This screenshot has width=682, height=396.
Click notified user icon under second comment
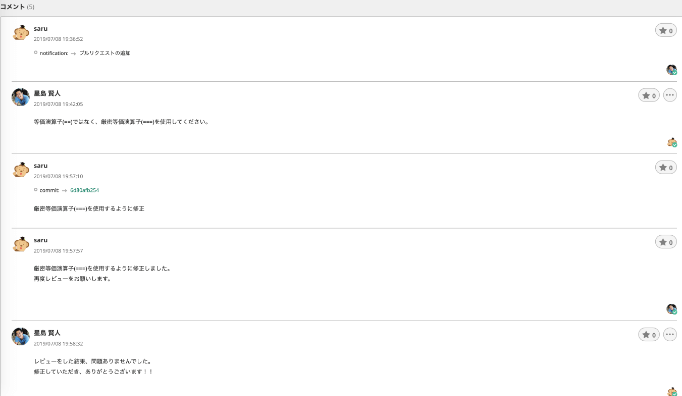[672, 142]
